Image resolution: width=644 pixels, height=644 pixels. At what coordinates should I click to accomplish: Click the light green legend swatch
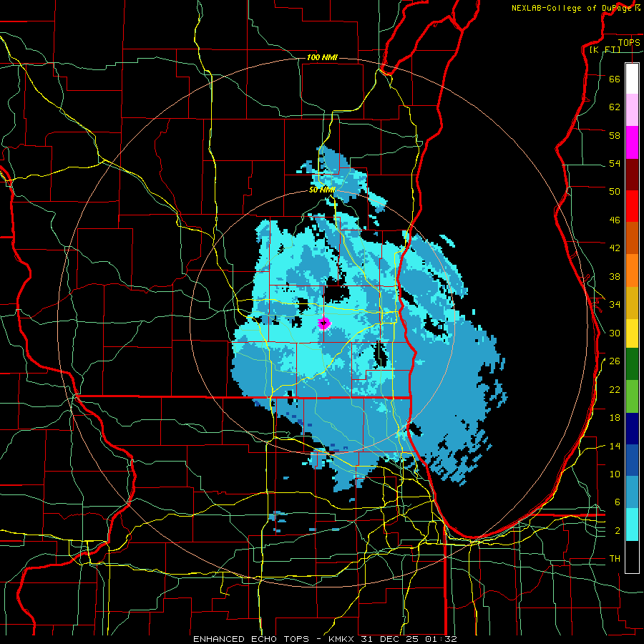click(x=632, y=396)
